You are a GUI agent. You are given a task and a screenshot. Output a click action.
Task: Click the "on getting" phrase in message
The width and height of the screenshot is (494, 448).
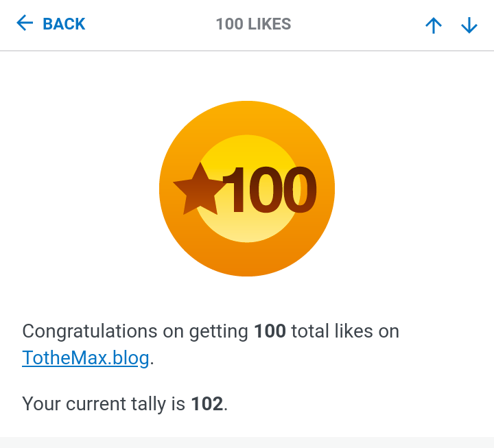tap(206, 331)
